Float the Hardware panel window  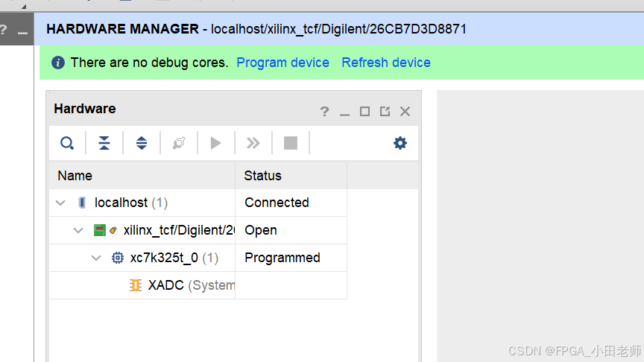[x=385, y=112]
